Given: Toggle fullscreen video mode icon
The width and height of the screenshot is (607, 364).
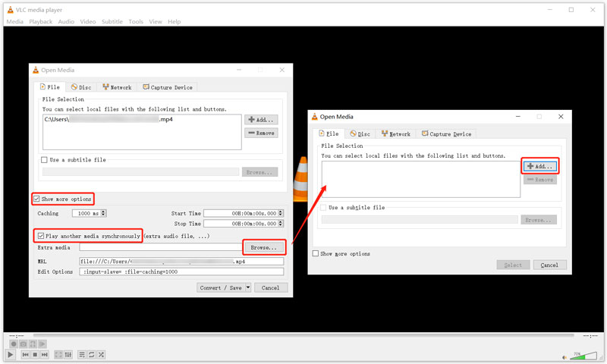Looking at the screenshot, I should [58, 354].
